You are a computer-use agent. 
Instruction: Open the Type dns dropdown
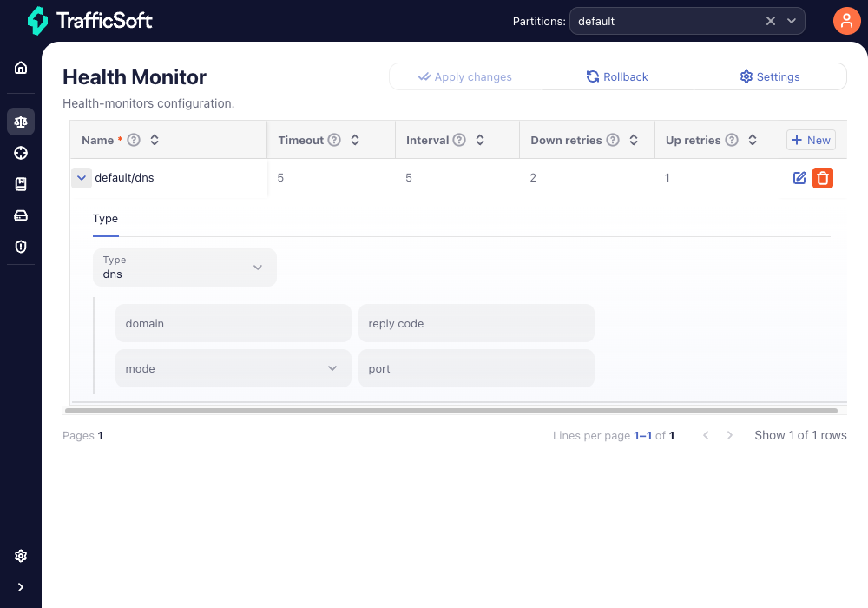pyautogui.click(x=184, y=268)
